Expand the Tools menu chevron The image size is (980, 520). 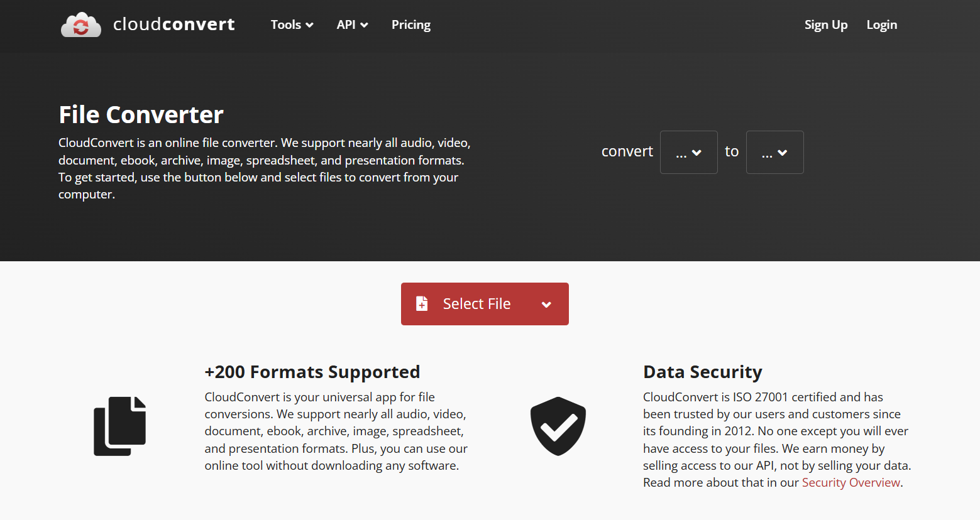pyautogui.click(x=309, y=25)
